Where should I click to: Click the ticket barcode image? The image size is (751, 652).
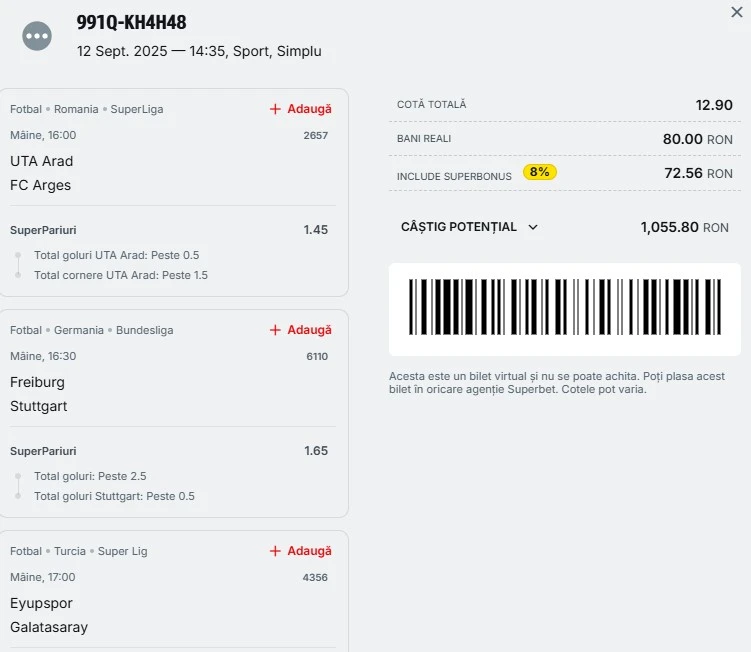click(565, 307)
